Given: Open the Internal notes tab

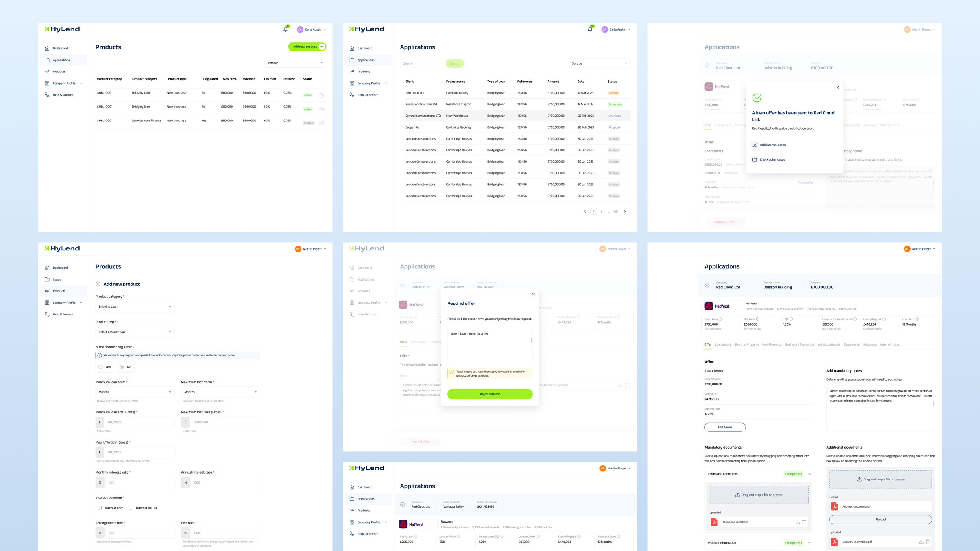Looking at the screenshot, I should tap(889, 345).
